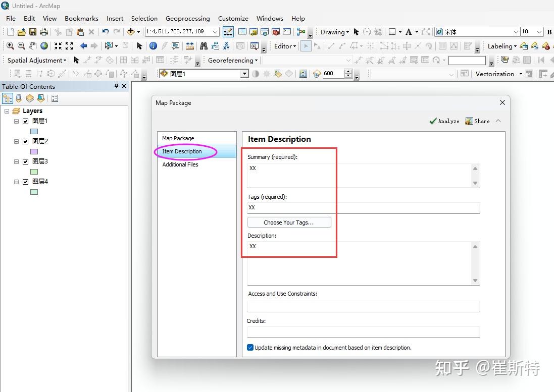Toggle the Editor Toolbar icon

click(228, 32)
